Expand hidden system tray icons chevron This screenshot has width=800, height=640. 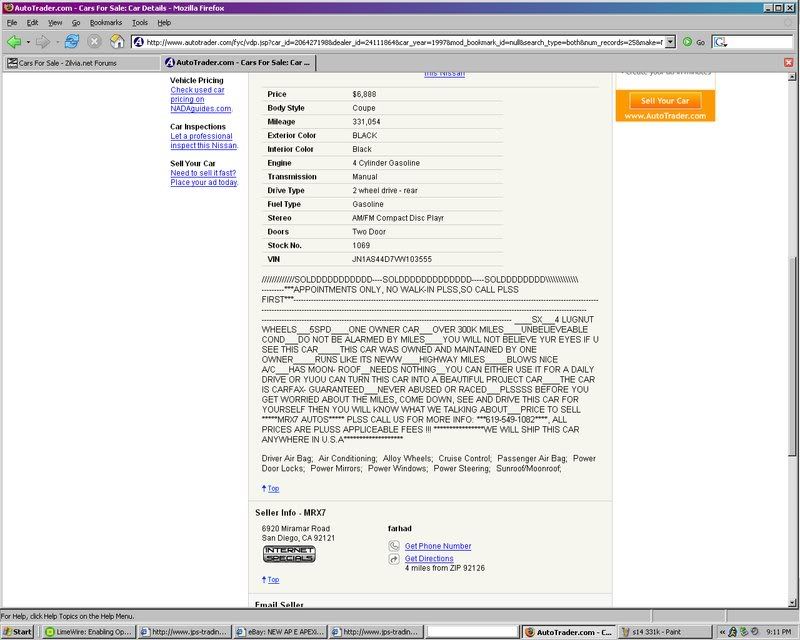[x=722, y=632]
